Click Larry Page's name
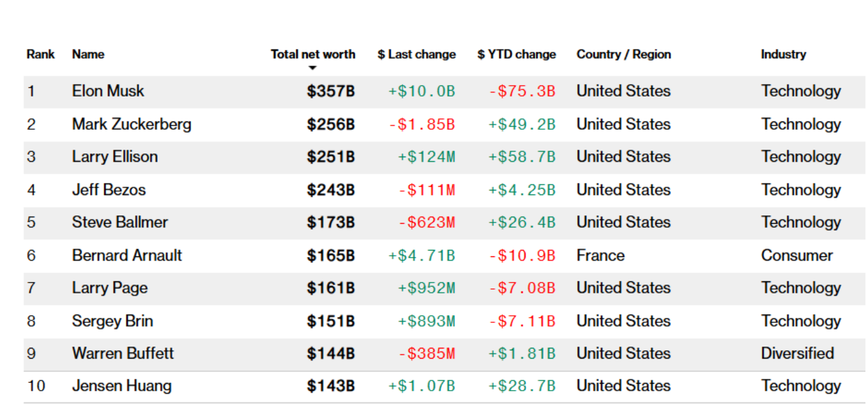Image resolution: width=868 pixels, height=413 pixels. tap(110, 288)
